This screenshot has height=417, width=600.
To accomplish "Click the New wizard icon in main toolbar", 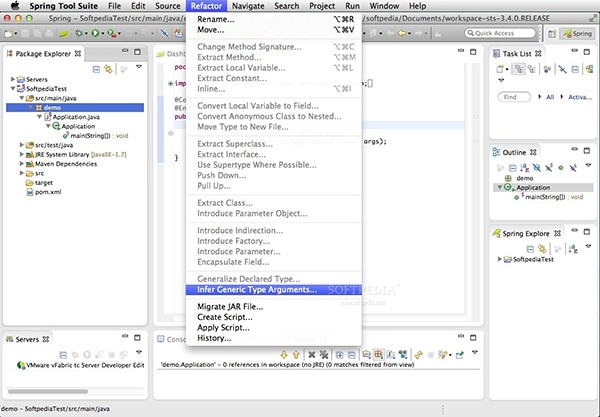I will (8, 34).
